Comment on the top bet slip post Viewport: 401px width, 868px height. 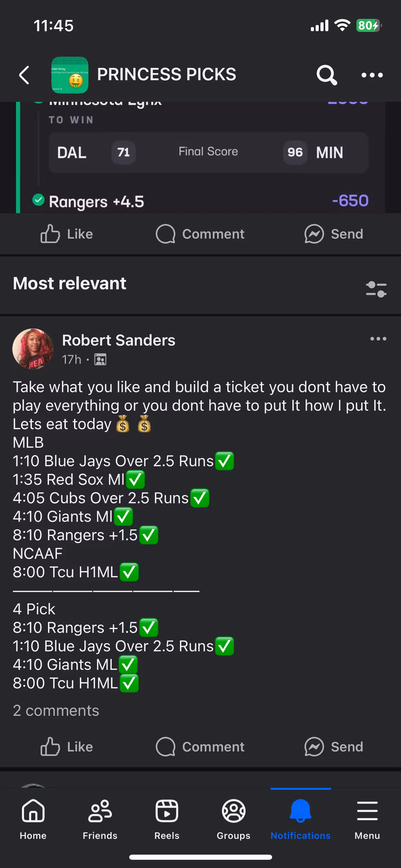coord(200,234)
